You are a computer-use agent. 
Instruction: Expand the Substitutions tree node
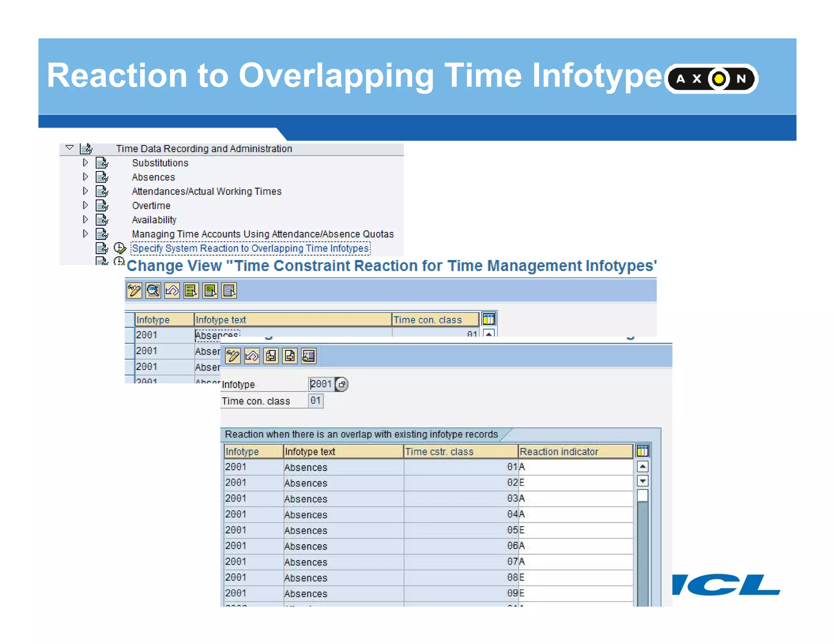click(x=85, y=162)
